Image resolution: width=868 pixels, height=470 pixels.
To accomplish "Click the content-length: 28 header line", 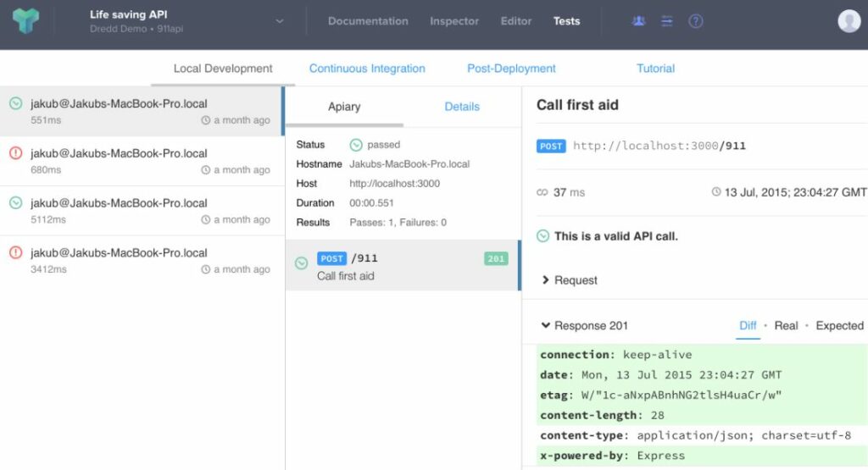I will 702,415.
